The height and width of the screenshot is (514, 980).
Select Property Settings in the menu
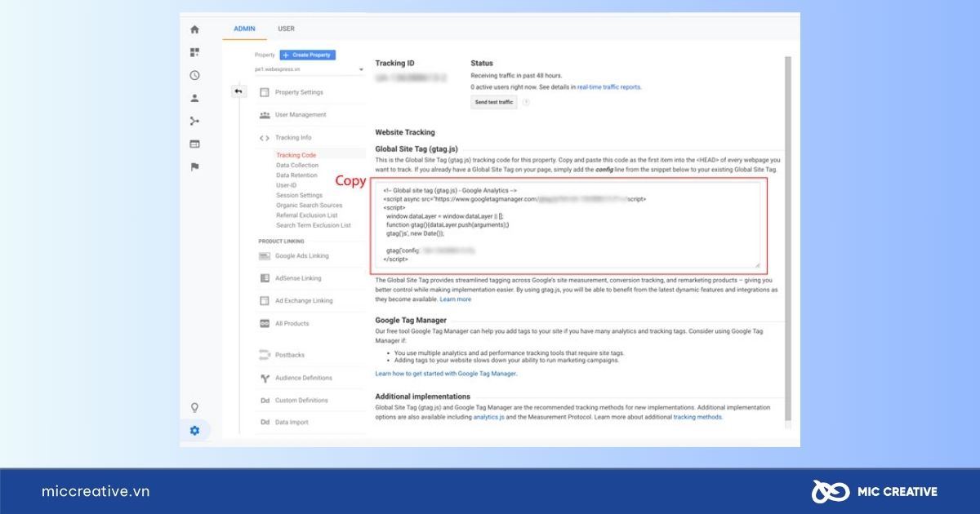pyautogui.click(x=299, y=92)
